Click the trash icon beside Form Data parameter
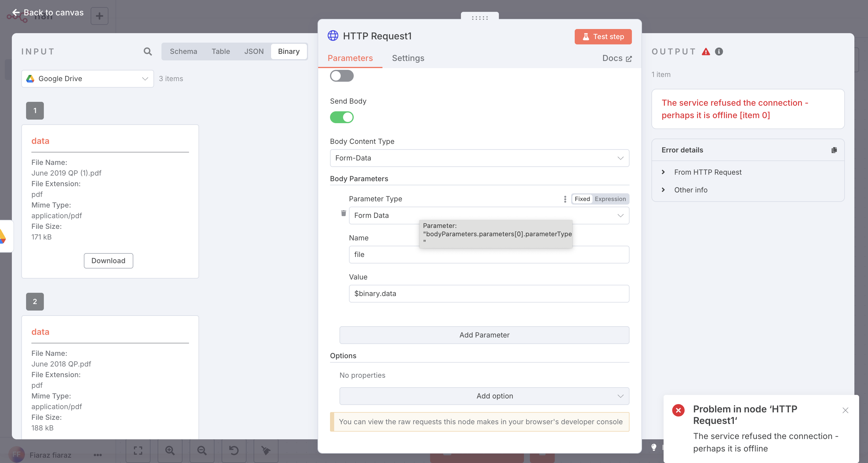Image resolution: width=868 pixels, height=463 pixels. coord(343,213)
